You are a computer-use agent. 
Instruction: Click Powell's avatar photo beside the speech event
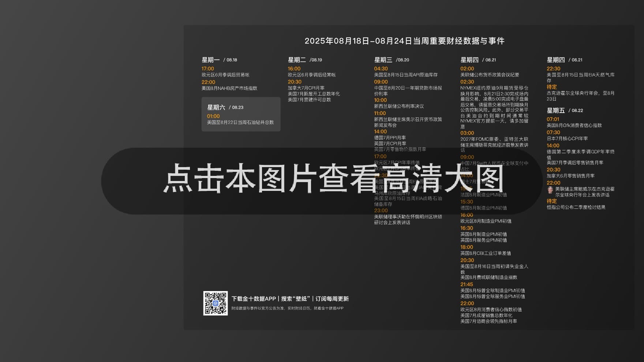point(550,190)
